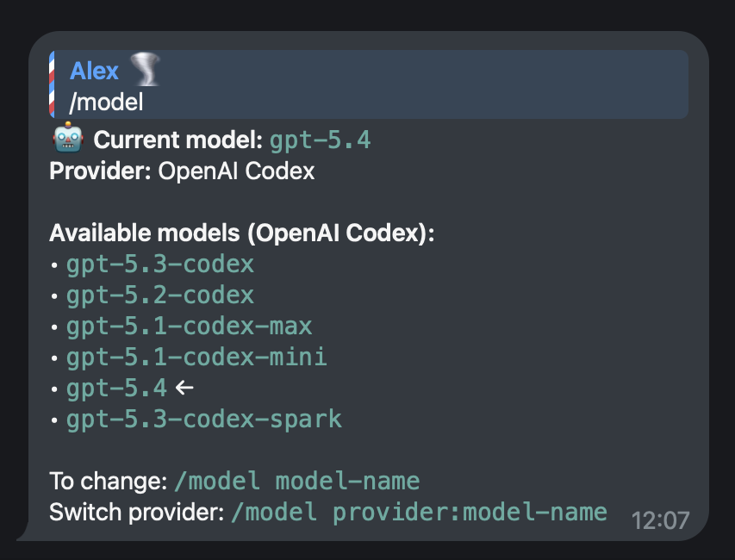
Task: Click the 'To change:' label
Action: click(x=109, y=482)
